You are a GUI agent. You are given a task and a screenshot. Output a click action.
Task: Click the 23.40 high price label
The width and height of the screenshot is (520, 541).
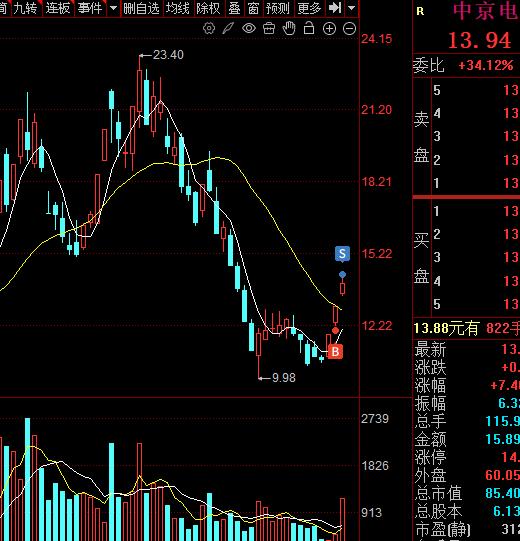168,55
